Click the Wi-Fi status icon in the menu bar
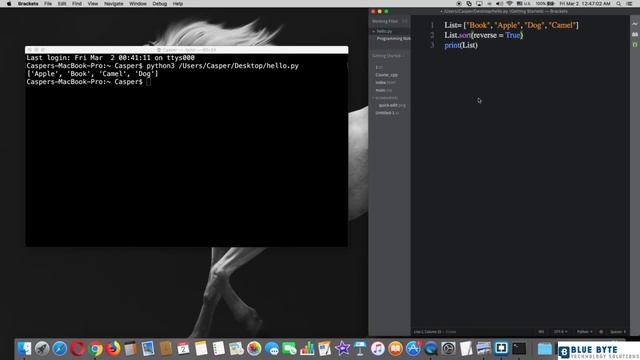The image size is (640, 360). click(509, 4)
